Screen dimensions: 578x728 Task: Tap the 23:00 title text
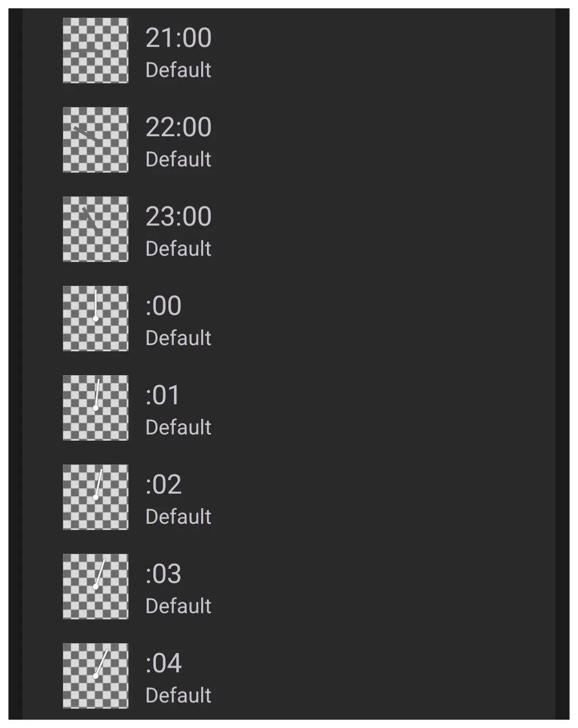[x=178, y=216]
